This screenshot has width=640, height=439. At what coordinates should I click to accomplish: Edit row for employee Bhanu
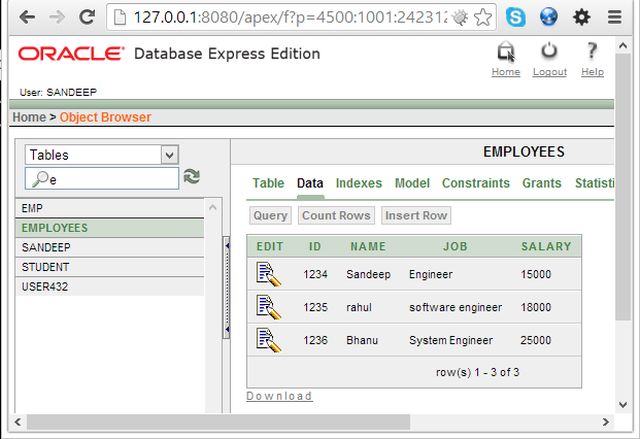tap(268, 340)
